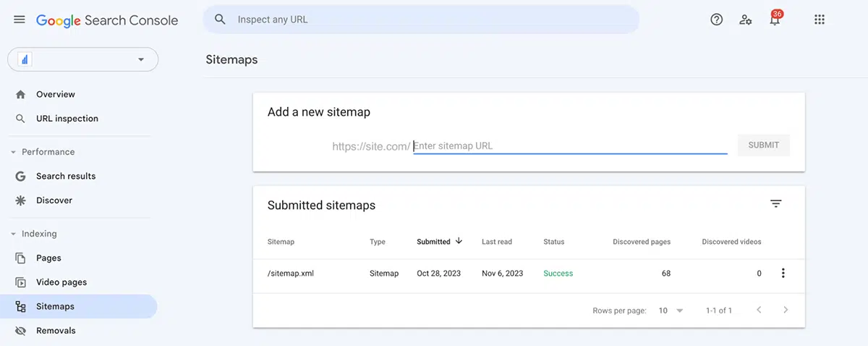Focus the Enter sitemap URL field
The image size is (868, 346).
coord(570,145)
